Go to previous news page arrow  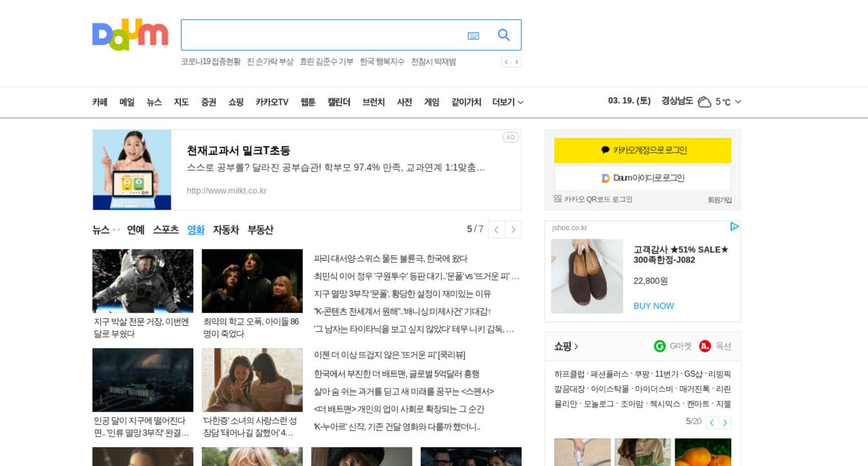tap(496, 230)
